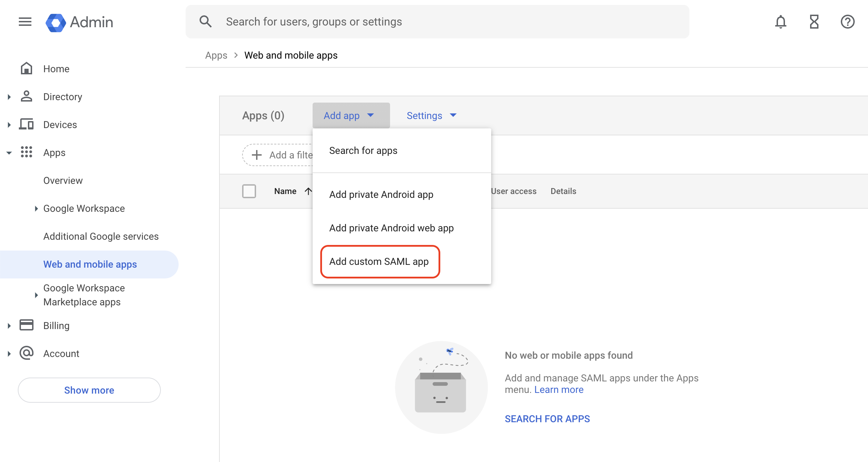Click the SEARCH FOR APPS link
The image size is (868, 462).
(547, 418)
